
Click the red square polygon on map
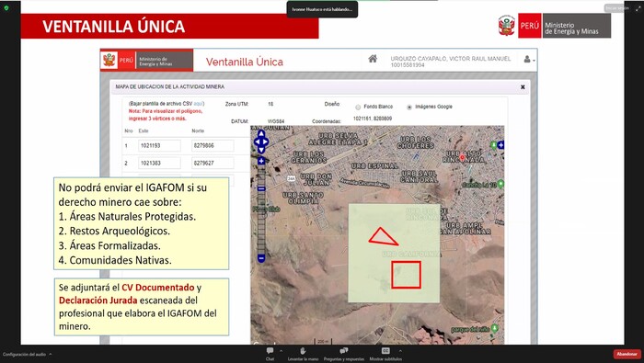(407, 275)
